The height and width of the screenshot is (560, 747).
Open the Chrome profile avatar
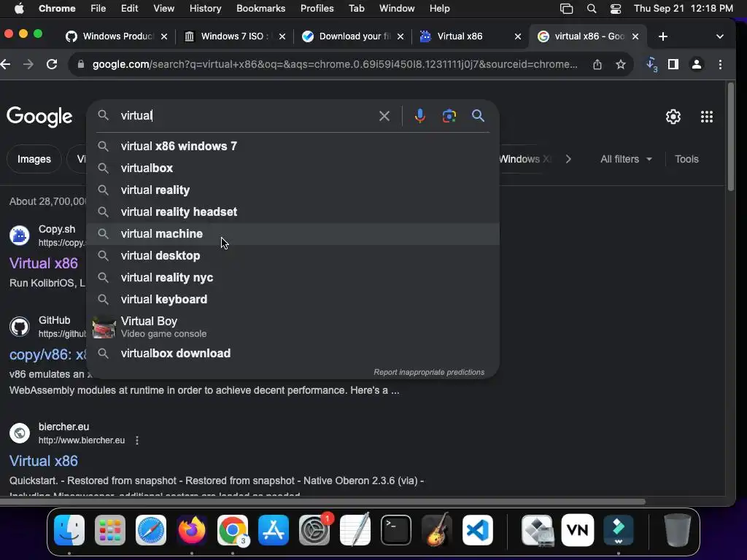[696, 64]
